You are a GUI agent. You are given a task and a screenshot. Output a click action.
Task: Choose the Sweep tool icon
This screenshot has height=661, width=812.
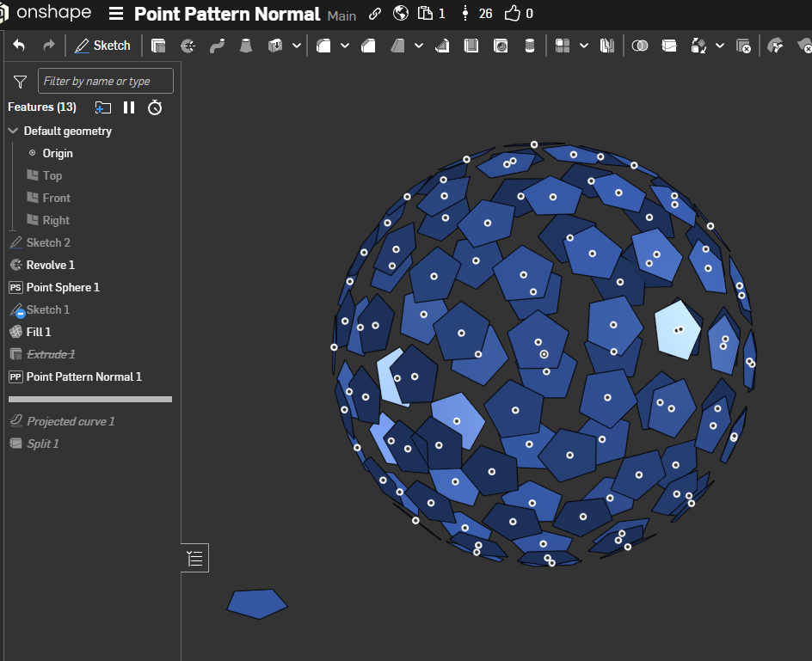coord(217,46)
